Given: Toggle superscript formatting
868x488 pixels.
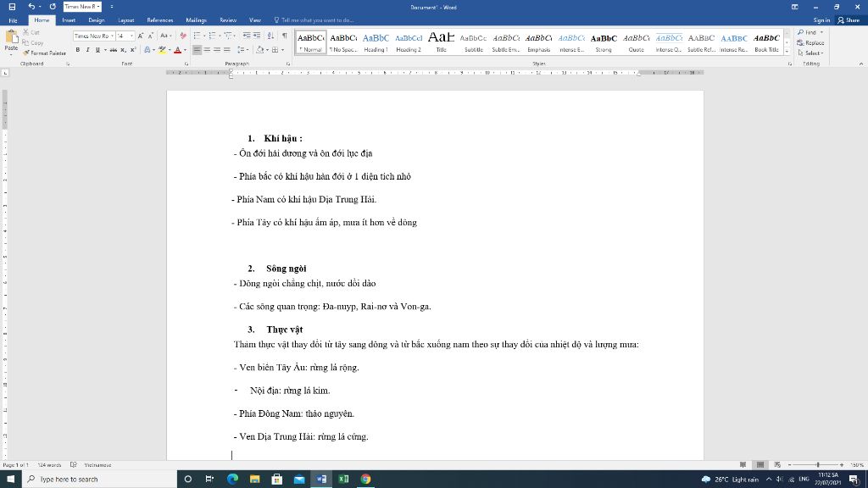Looking at the screenshot, I should click(133, 50).
